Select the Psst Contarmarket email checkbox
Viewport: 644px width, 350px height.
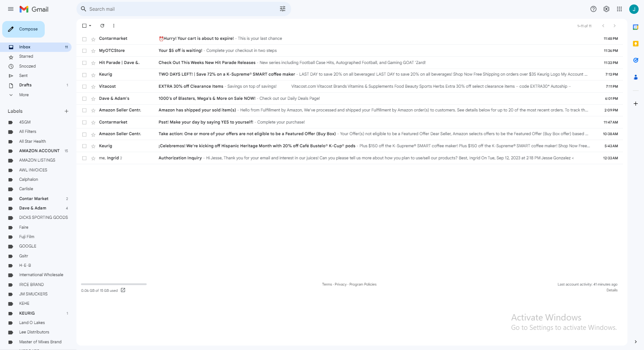[84, 123]
